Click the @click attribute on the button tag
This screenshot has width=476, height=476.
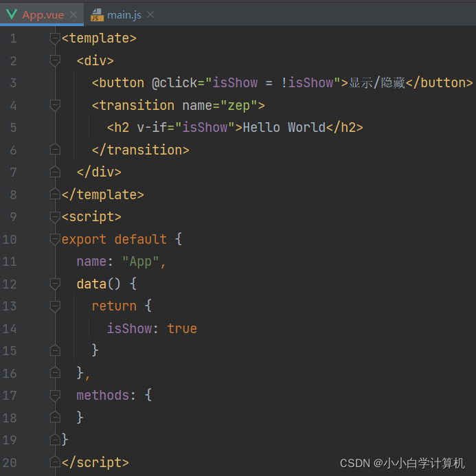174,83
